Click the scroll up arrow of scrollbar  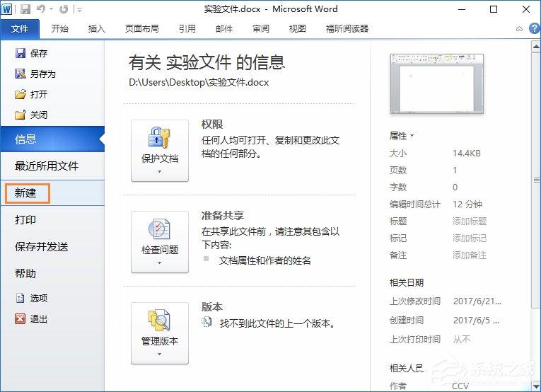tap(536, 46)
